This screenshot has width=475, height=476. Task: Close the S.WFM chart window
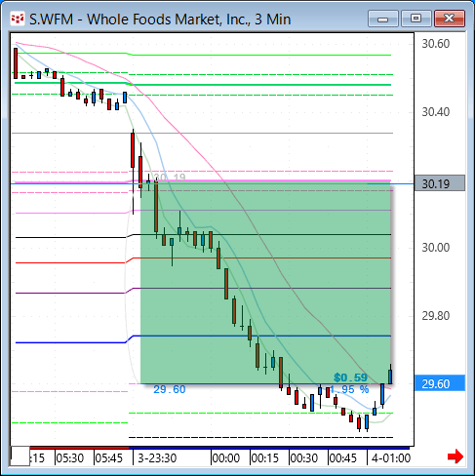click(x=450, y=19)
